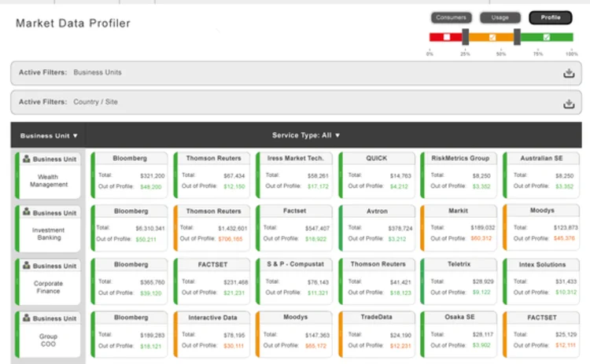Click the Group COO business unit person icon
This screenshot has height=364, width=590.
point(26,318)
